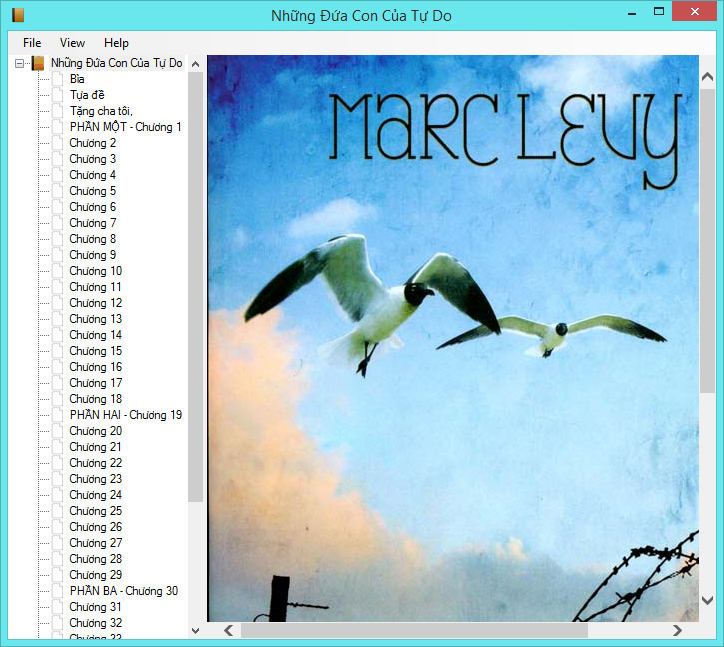Click the page icon beside Chương 11
724x647 pixels.
[58, 287]
